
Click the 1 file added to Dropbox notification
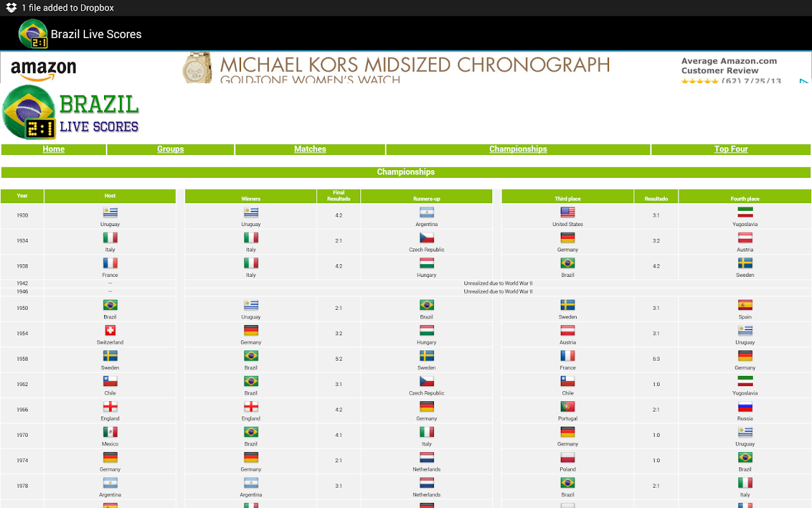coord(68,8)
